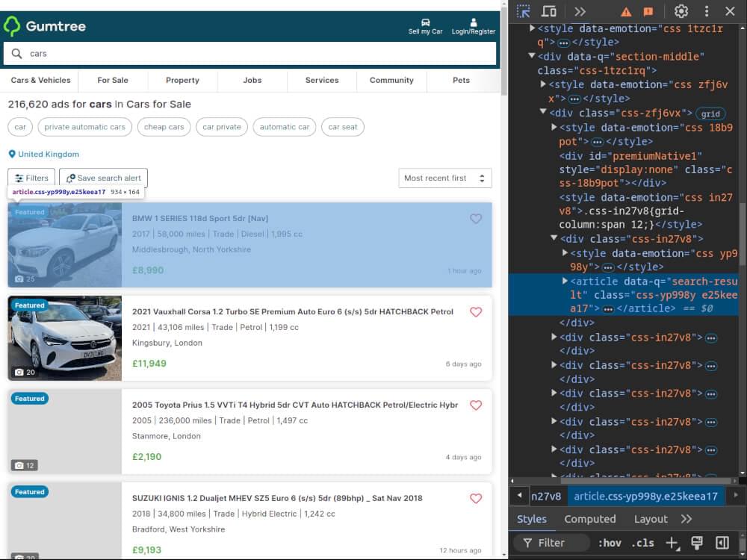Open Login/Register via the person icon
Screen dimensions: 747x560
473,22
